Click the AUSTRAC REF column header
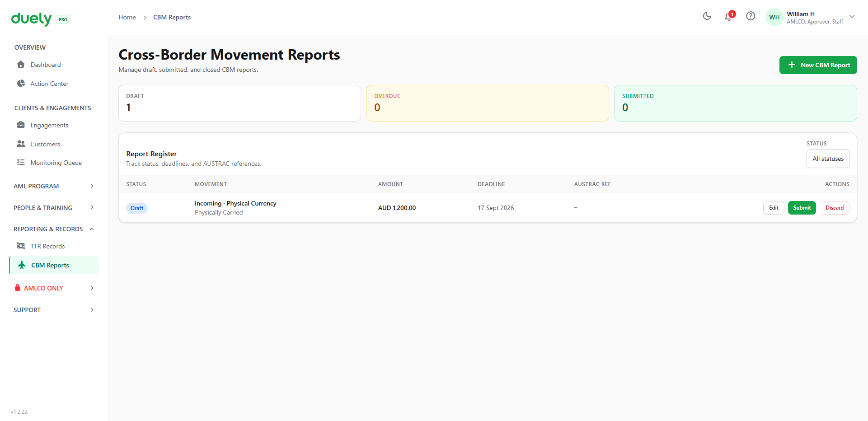Image resolution: width=868 pixels, height=421 pixels. coord(592,184)
